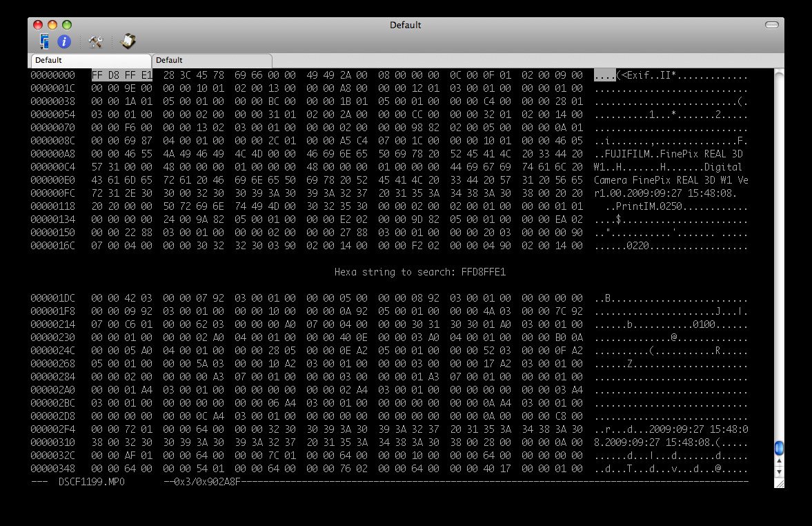
Task: Click the offset 0000001C
Action: click(x=52, y=88)
